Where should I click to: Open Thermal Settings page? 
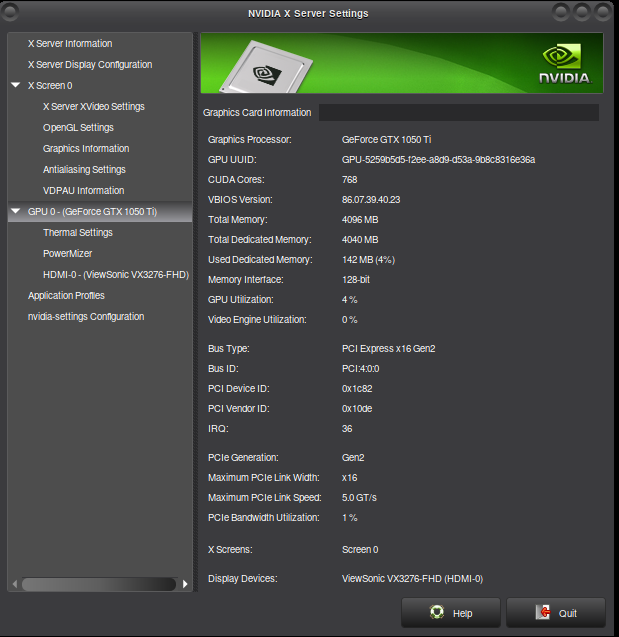(78, 232)
